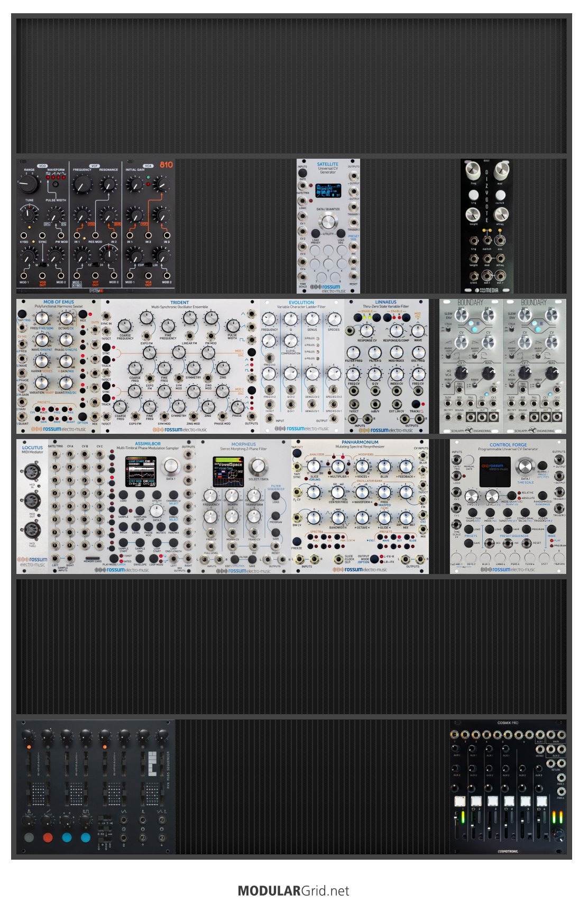The height and width of the screenshot is (902, 588).
Task: Click the RYK logo on the M185 sequencer
Action: pyautogui.click(x=152, y=764)
